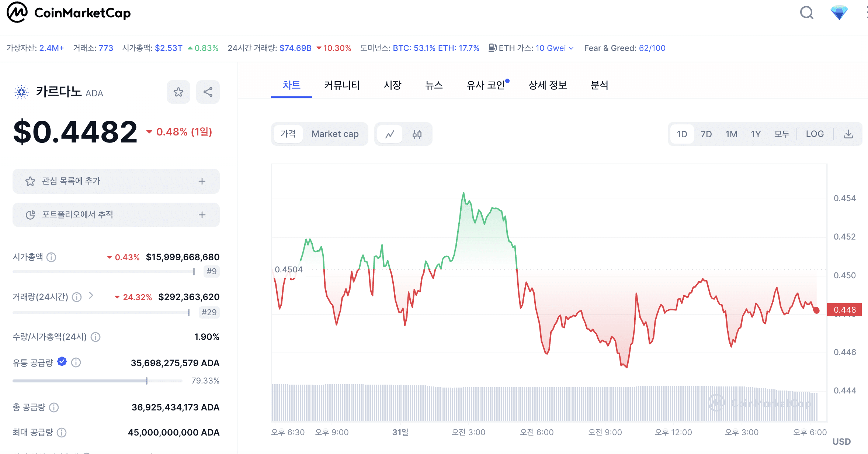This screenshot has height=454, width=868.
Task: Click the ETH gas pump icon
Action: pos(493,48)
